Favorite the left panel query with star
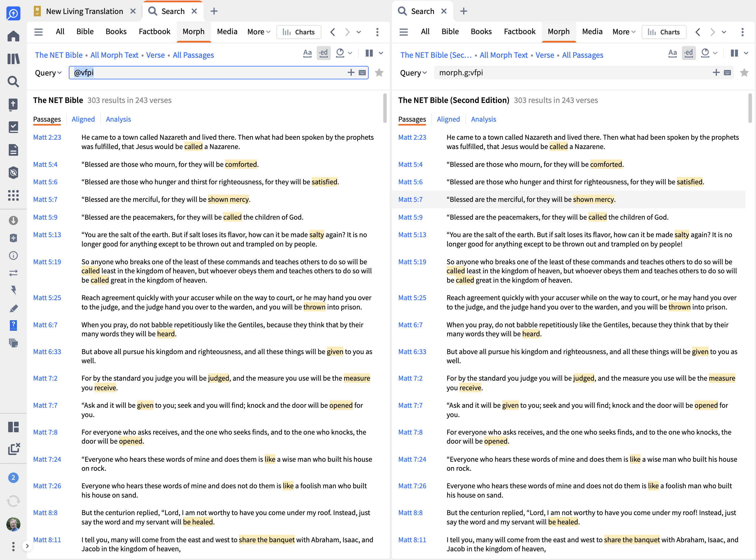 379,73
